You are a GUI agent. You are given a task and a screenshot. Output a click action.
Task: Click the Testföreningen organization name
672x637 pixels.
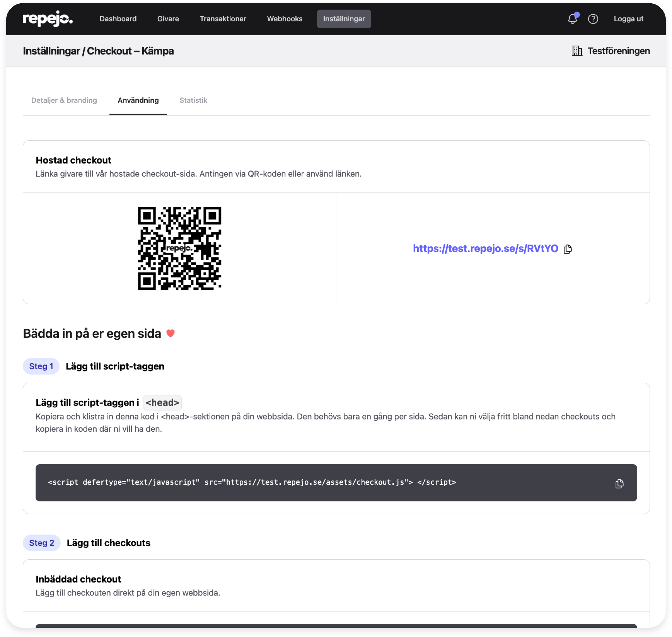(619, 51)
